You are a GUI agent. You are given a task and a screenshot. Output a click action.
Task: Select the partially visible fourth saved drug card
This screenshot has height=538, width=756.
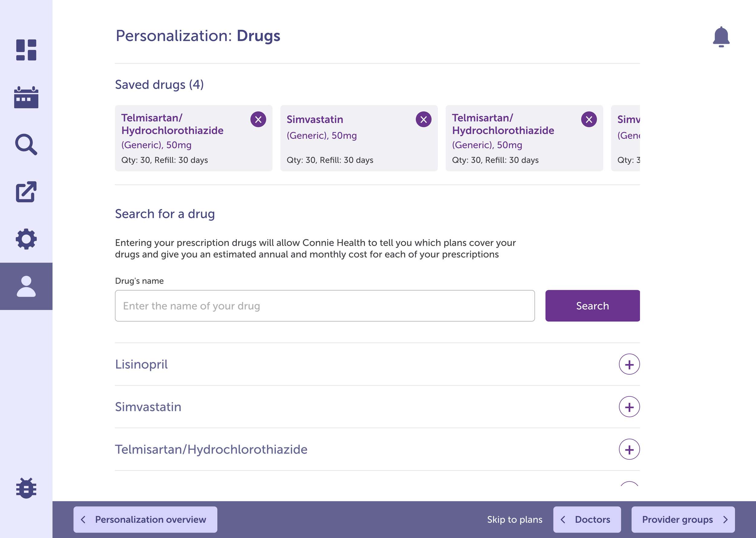(x=625, y=138)
